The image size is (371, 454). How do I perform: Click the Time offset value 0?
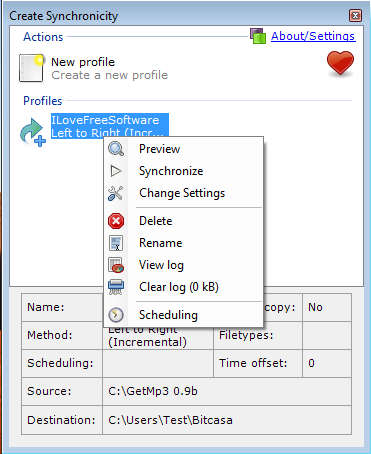click(311, 363)
